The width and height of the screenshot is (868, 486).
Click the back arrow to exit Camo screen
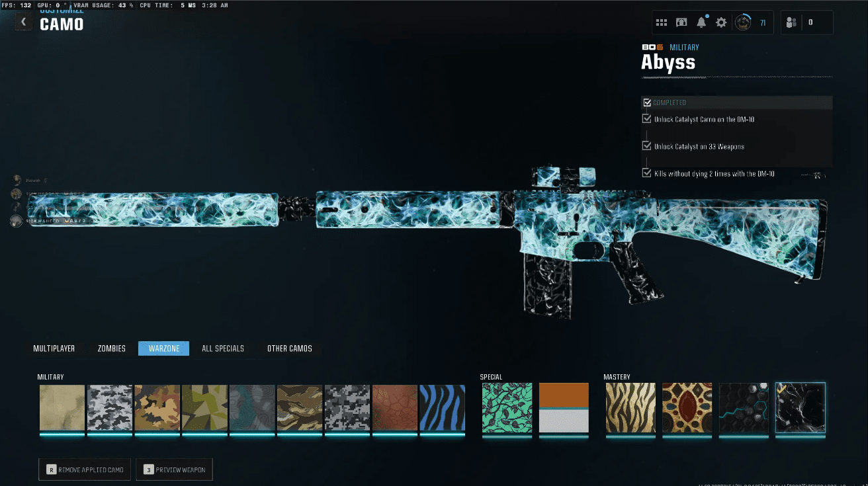tap(24, 21)
